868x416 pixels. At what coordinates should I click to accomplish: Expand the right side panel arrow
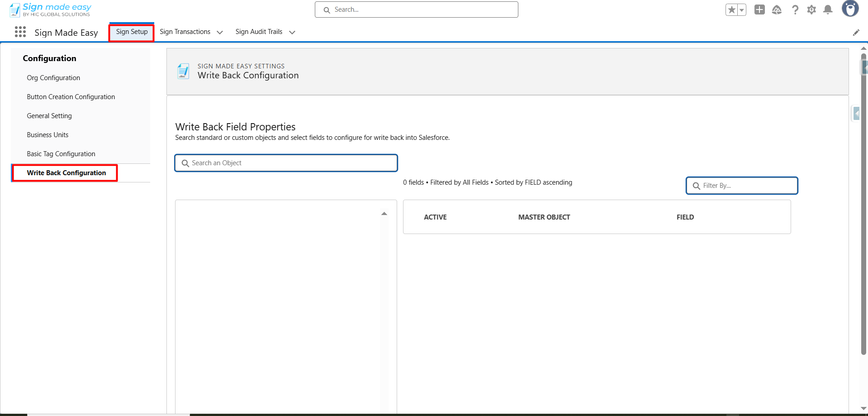(856, 113)
